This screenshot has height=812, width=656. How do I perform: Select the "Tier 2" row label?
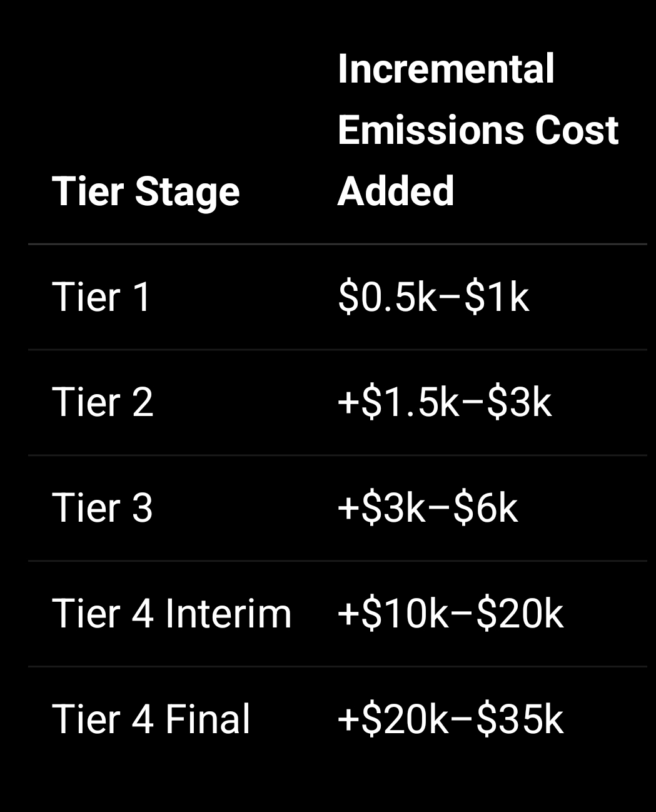coord(103,402)
